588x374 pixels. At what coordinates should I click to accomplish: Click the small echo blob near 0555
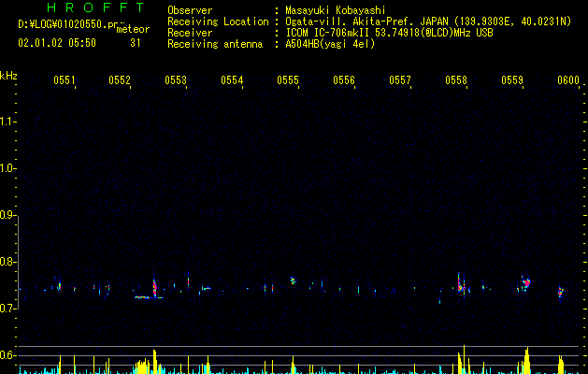[x=293, y=280]
